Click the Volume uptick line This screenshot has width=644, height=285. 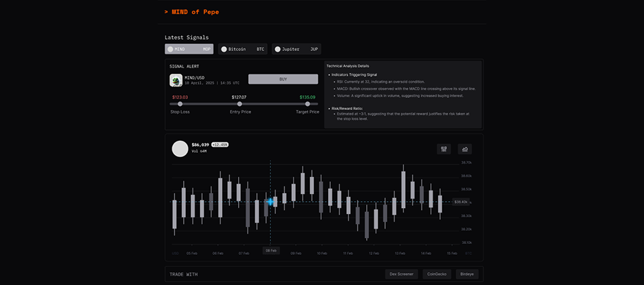[400, 96]
